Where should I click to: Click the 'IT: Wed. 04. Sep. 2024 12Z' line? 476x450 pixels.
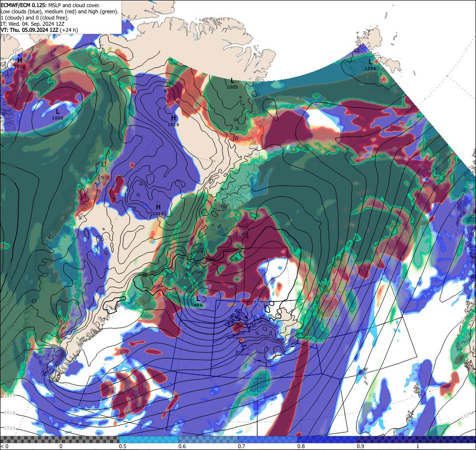(32, 24)
